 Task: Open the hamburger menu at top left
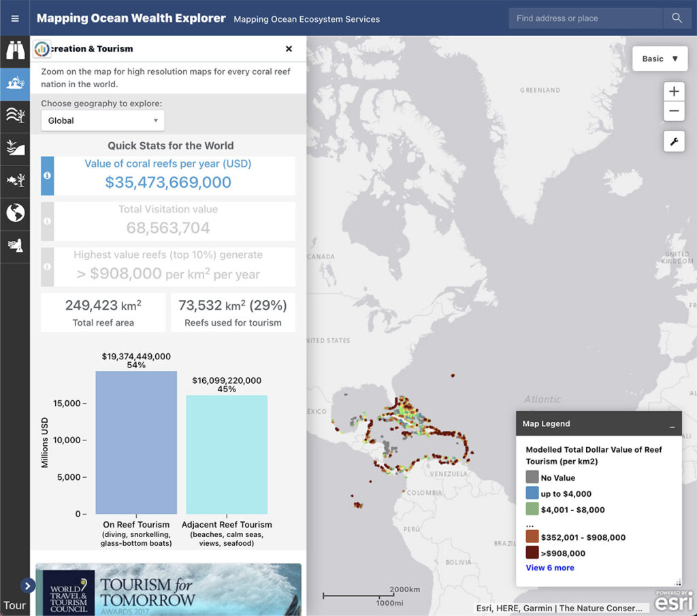click(15, 18)
